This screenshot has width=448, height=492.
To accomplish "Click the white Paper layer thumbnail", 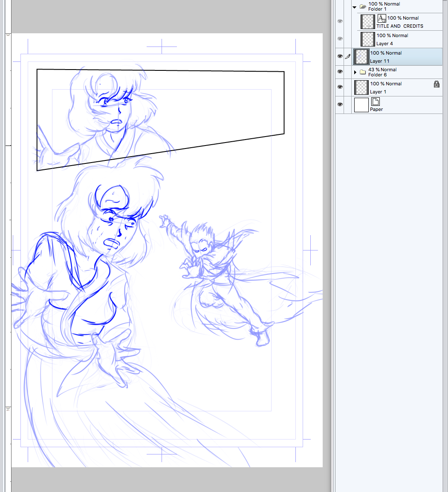I will [x=361, y=105].
